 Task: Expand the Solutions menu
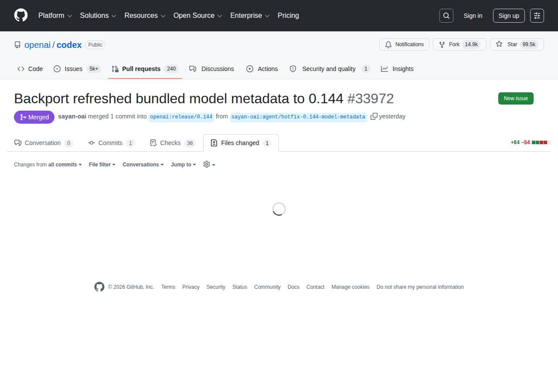coord(98,16)
